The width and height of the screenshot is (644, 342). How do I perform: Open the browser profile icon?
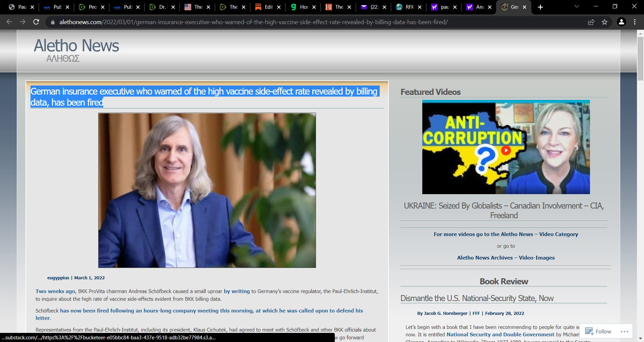point(621,22)
